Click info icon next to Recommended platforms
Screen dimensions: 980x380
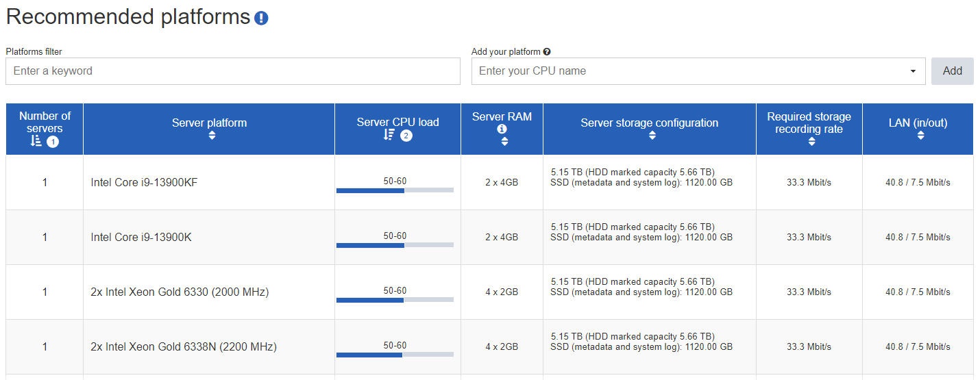coord(261,18)
